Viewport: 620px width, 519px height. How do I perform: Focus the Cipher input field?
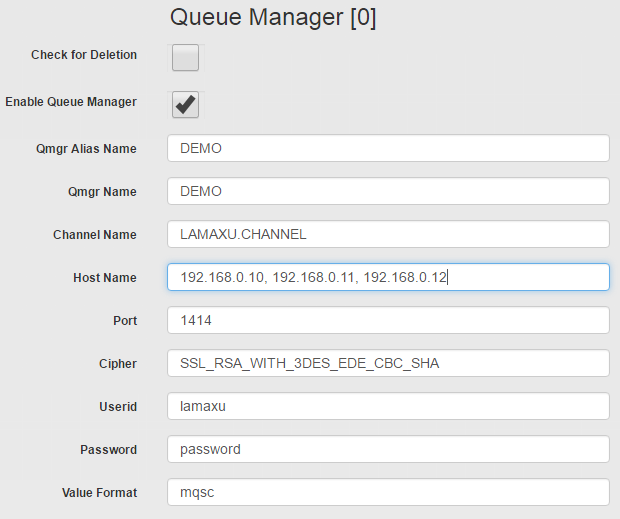(388, 363)
